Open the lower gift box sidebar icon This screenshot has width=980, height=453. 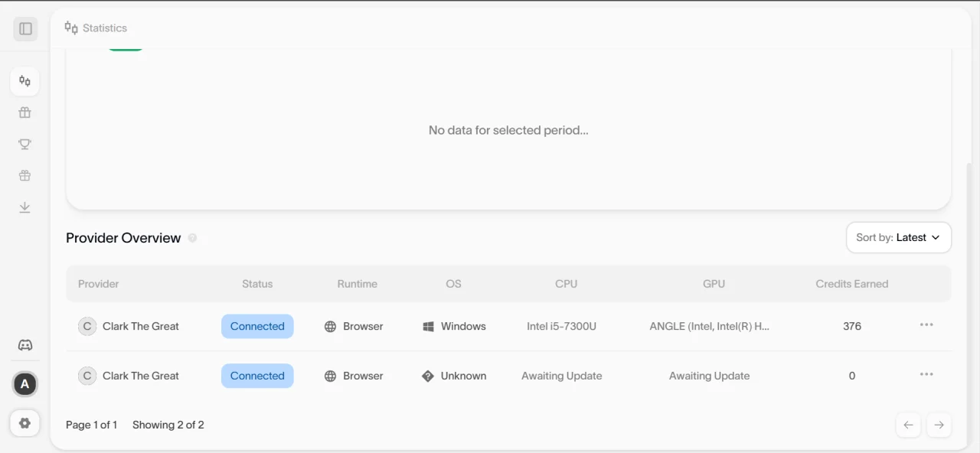[25, 175]
